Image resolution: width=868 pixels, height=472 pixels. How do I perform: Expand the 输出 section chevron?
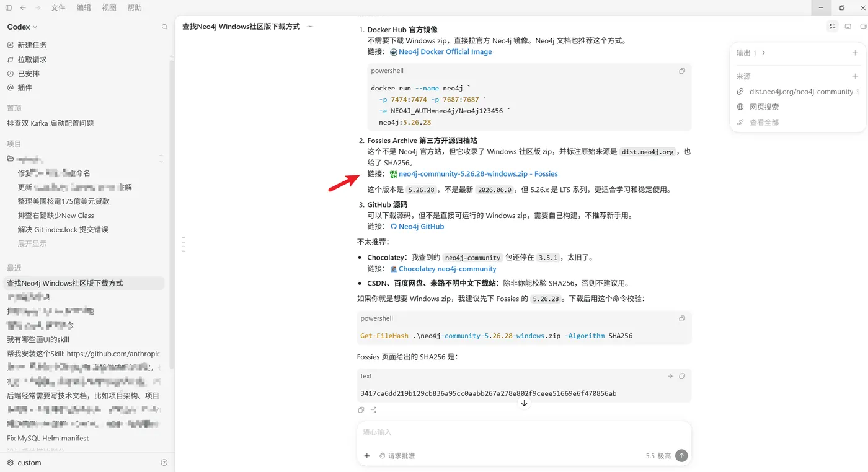(x=763, y=53)
